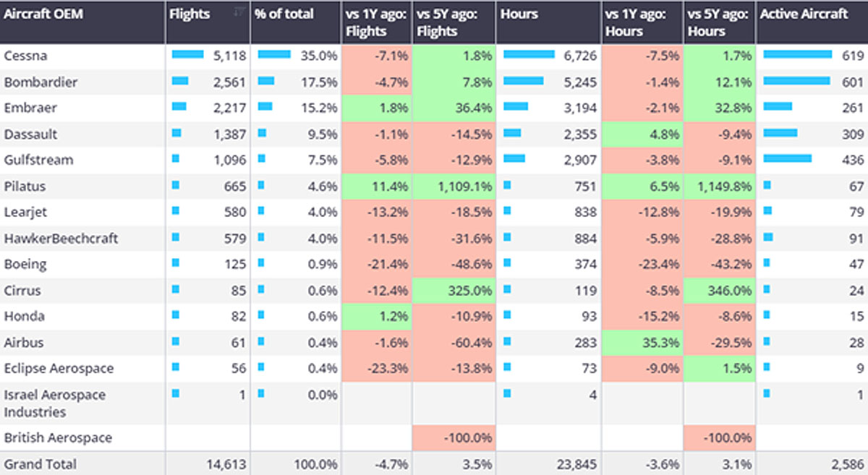The height and width of the screenshot is (475, 868).
Task: Click Cessna active aircraft value 619
Action: [853, 56]
